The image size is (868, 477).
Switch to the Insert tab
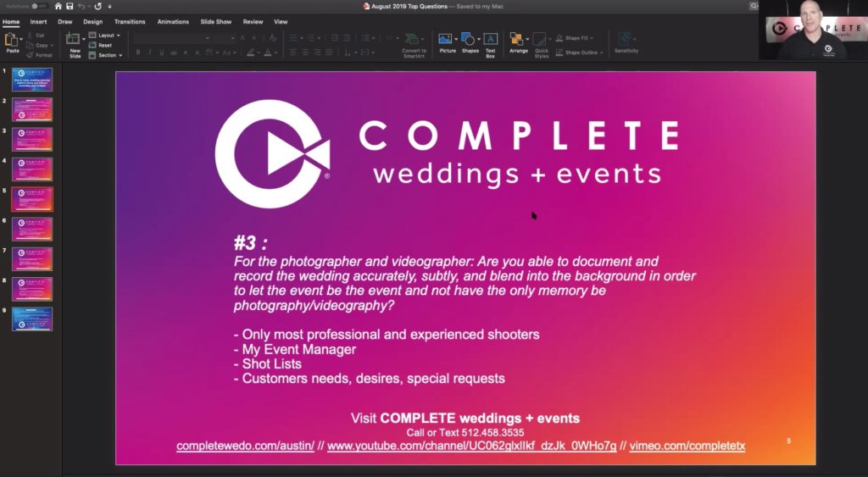[38, 22]
